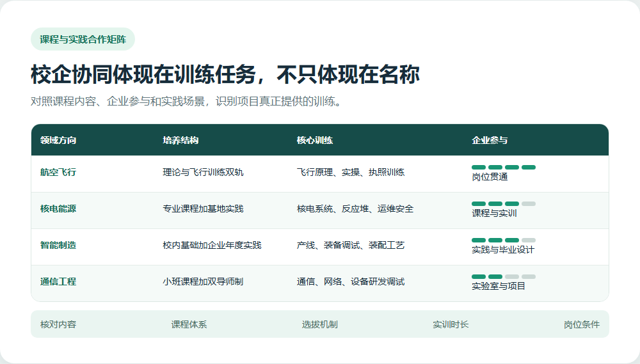Image resolution: width=640 pixels, height=364 pixels.
Task: Click the progress bar above 课程与实训
Action: [x=504, y=203]
